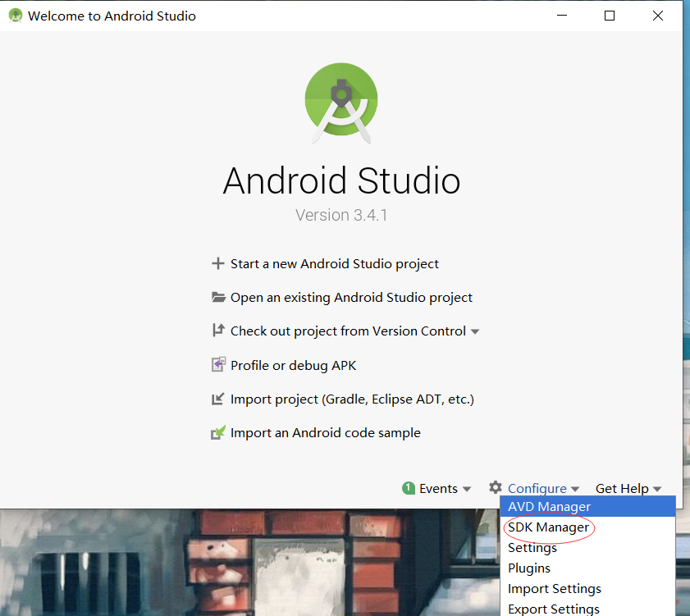Collapse the Configure dropdown menu
This screenshot has height=616, width=690.
[542, 488]
